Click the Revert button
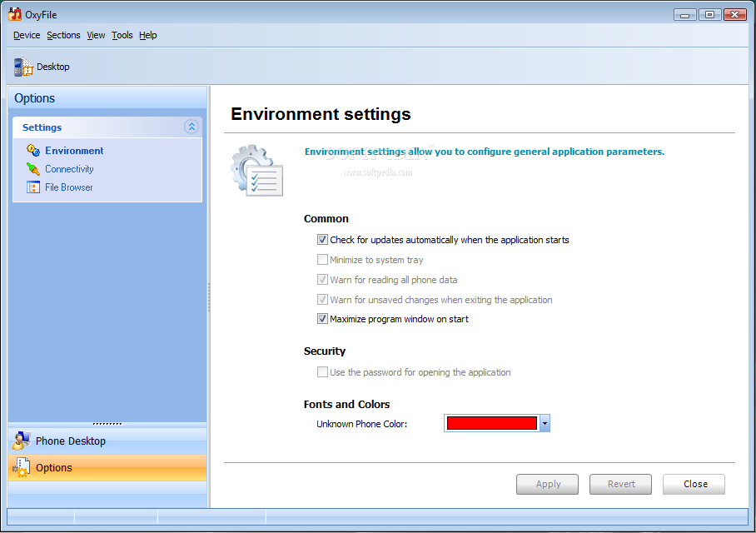 tap(620, 485)
